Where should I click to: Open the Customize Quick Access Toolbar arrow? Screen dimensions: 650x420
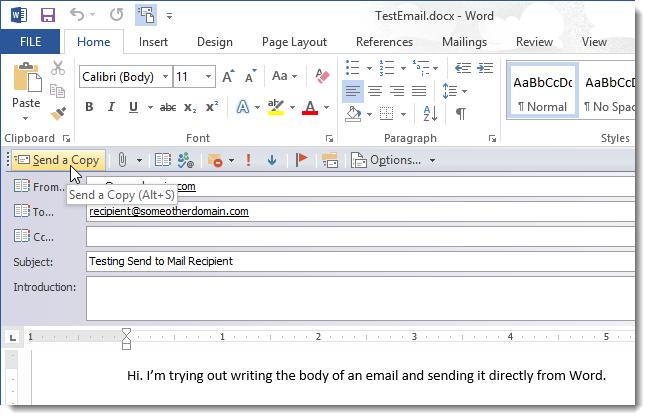(169, 16)
